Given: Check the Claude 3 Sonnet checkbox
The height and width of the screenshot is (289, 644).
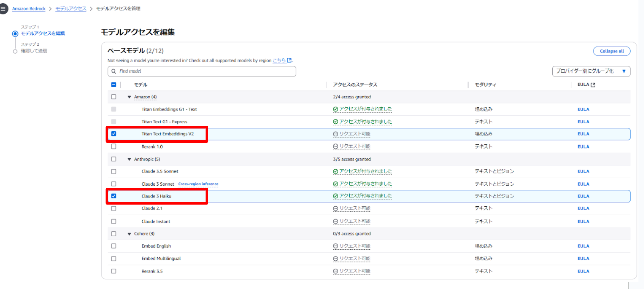Looking at the screenshot, I should click(x=113, y=184).
